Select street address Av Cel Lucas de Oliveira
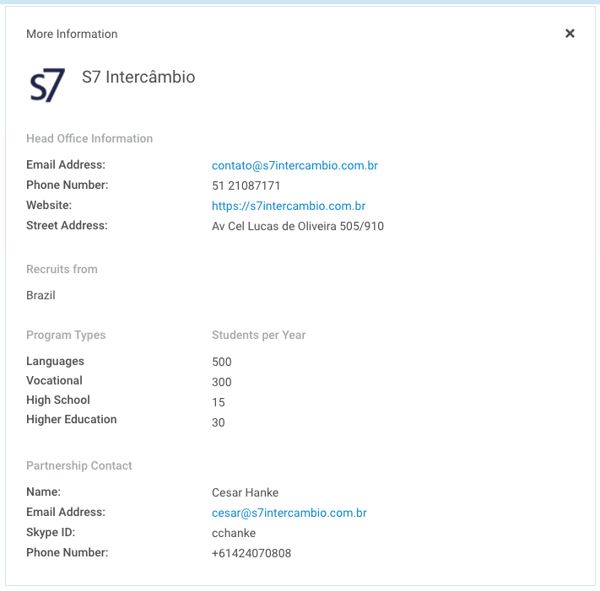The height and width of the screenshot is (591, 600). (298, 226)
